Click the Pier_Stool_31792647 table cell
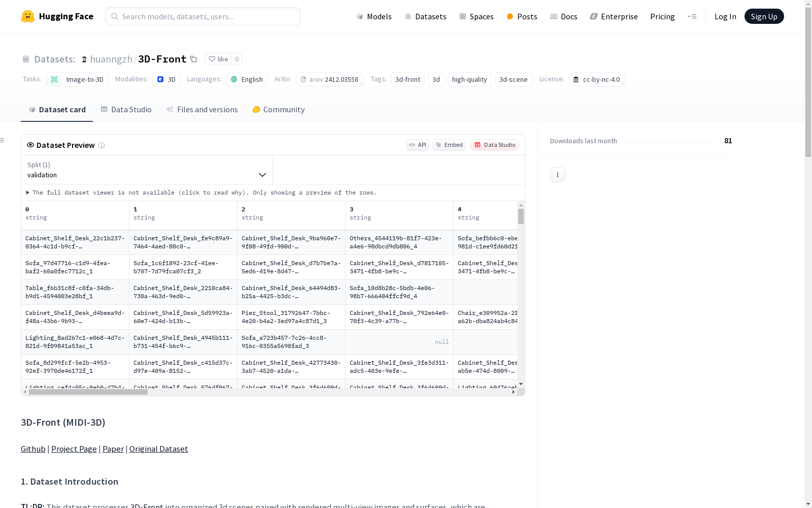Image resolution: width=812 pixels, height=508 pixels. (291, 317)
